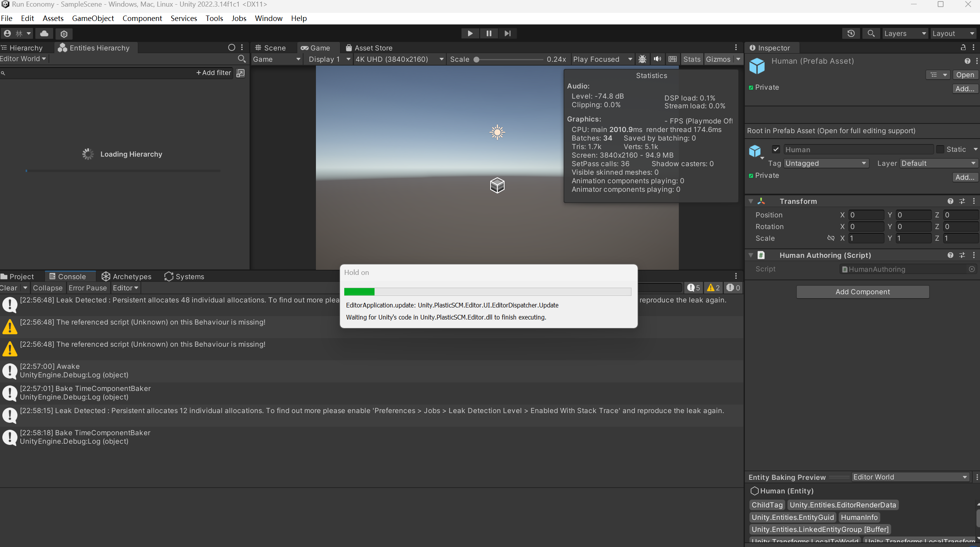Open the Undo History clock icon
Viewport: 980px width, 547px height.
coord(851,33)
